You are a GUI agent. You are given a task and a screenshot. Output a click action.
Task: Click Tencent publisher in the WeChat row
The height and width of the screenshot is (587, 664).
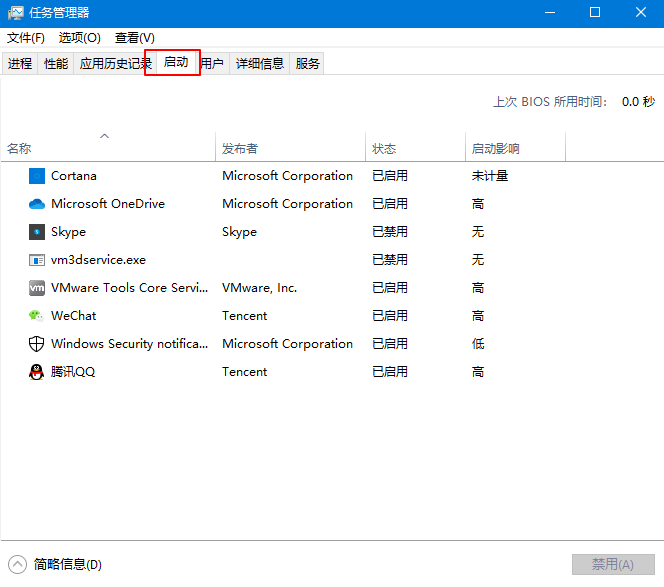[x=245, y=316]
